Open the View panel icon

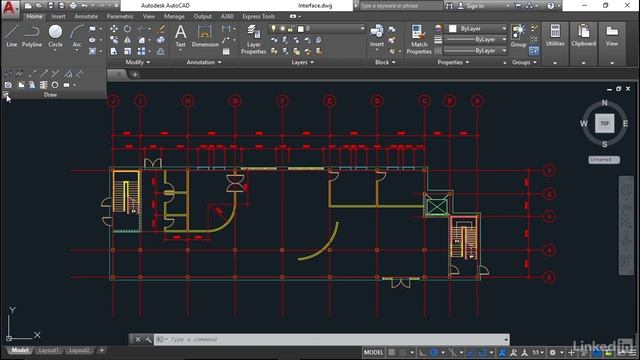pos(611,35)
